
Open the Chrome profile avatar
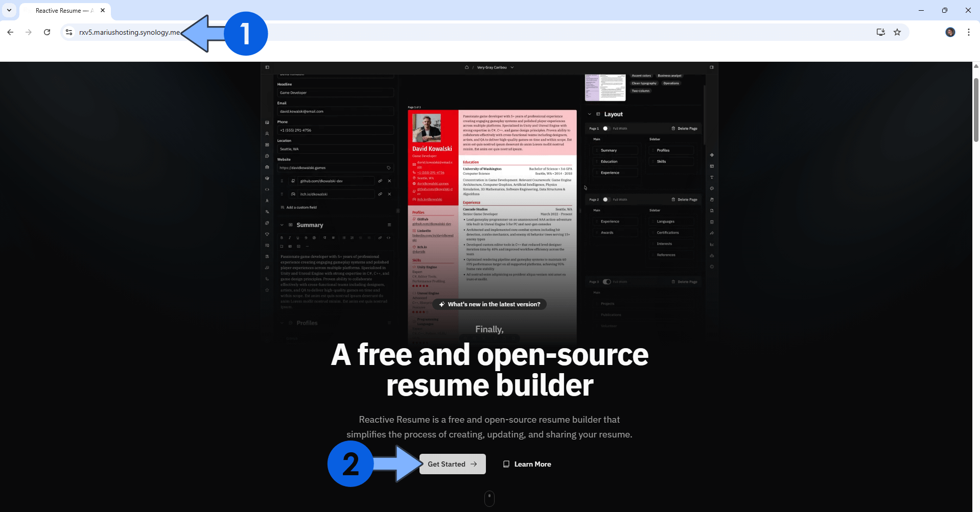[950, 32]
